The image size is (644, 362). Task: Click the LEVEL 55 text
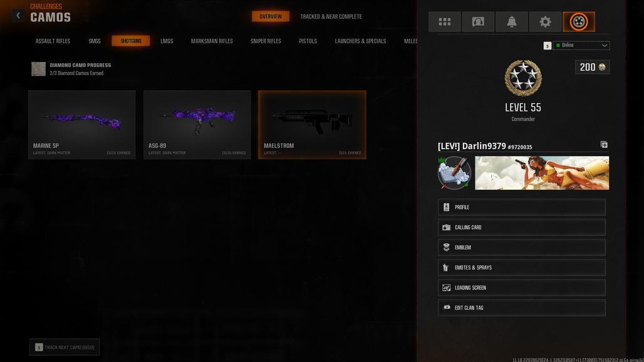tap(523, 108)
